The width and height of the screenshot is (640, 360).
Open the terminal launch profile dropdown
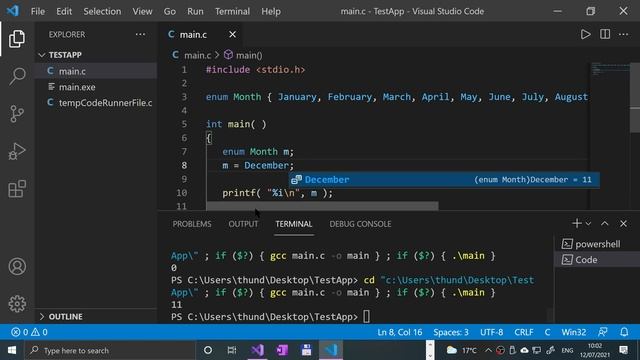point(588,224)
